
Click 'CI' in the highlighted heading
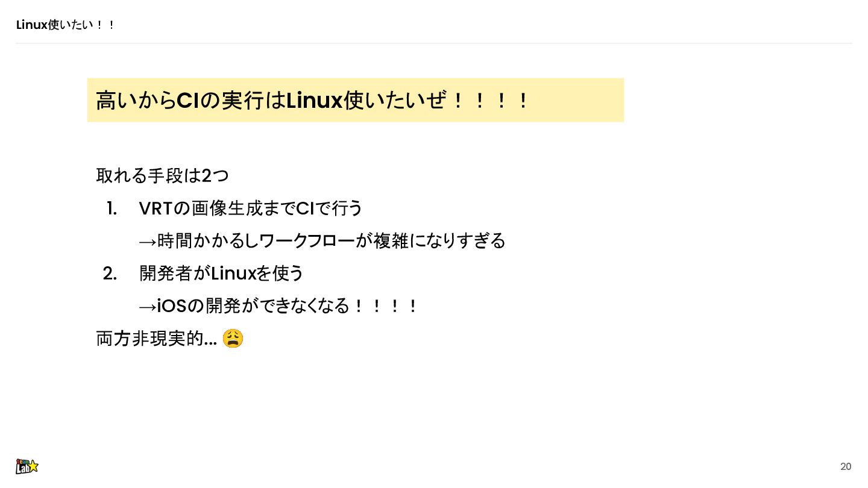point(188,100)
